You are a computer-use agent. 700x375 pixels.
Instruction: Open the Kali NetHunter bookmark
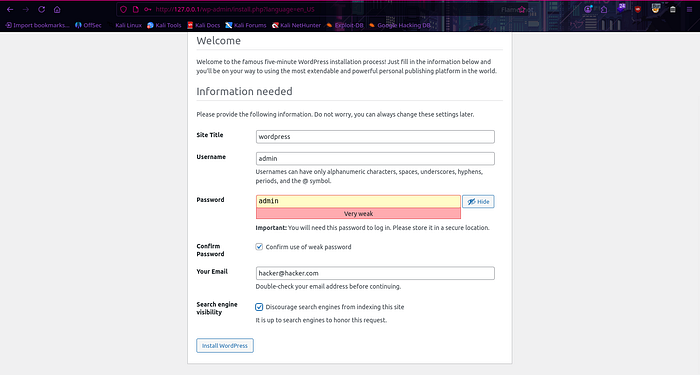[x=296, y=25]
